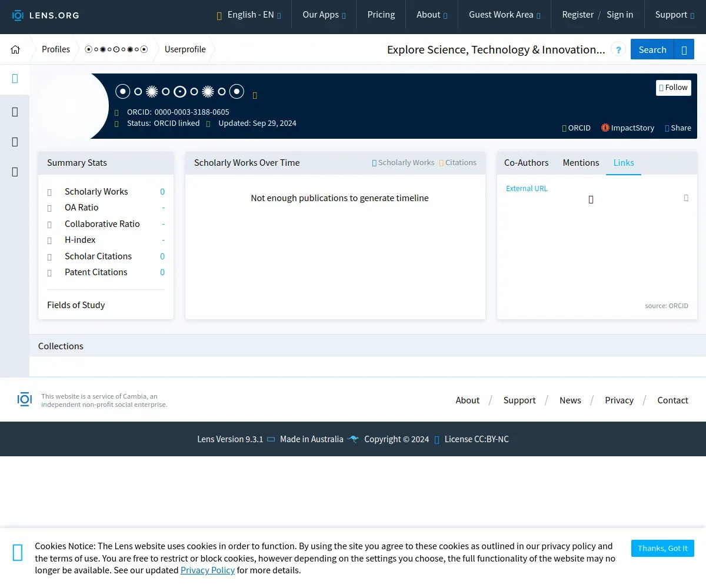
Task: Dismiss cookies with Thanks, Got It
Action: (662, 548)
